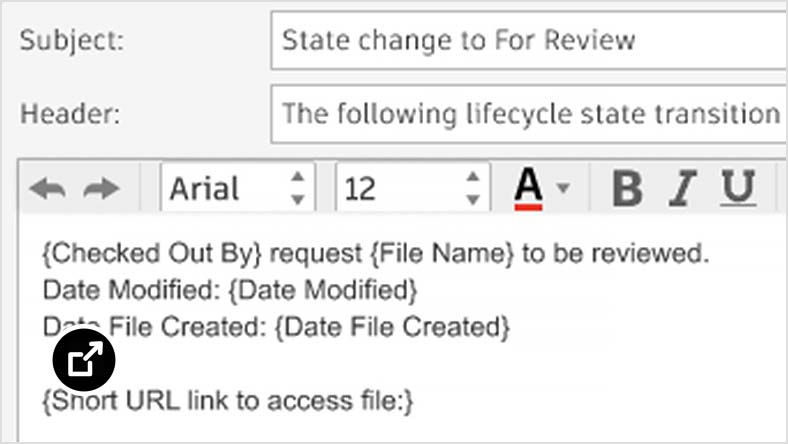Image resolution: width=788 pixels, height=444 pixels.
Task: Toggle bold formatting with B icon
Action: point(627,189)
